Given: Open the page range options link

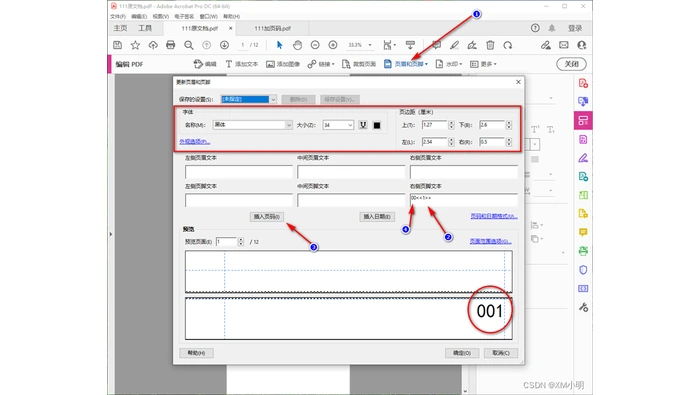Looking at the screenshot, I should [x=491, y=241].
